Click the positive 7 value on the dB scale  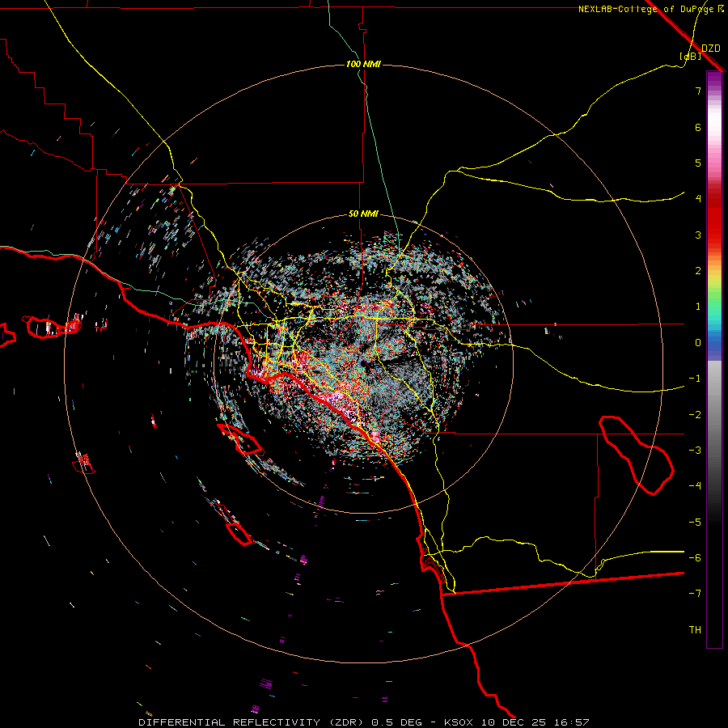[698, 91]
